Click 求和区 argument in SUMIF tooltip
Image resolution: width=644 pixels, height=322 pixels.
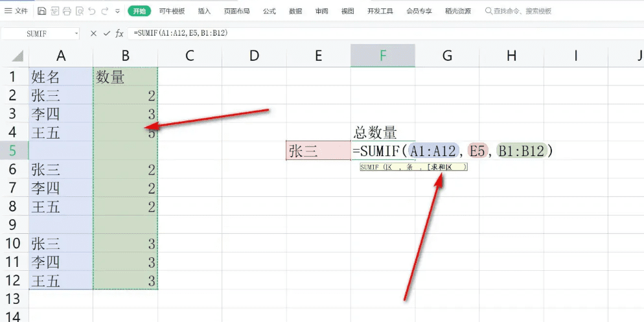click(440, 167)
